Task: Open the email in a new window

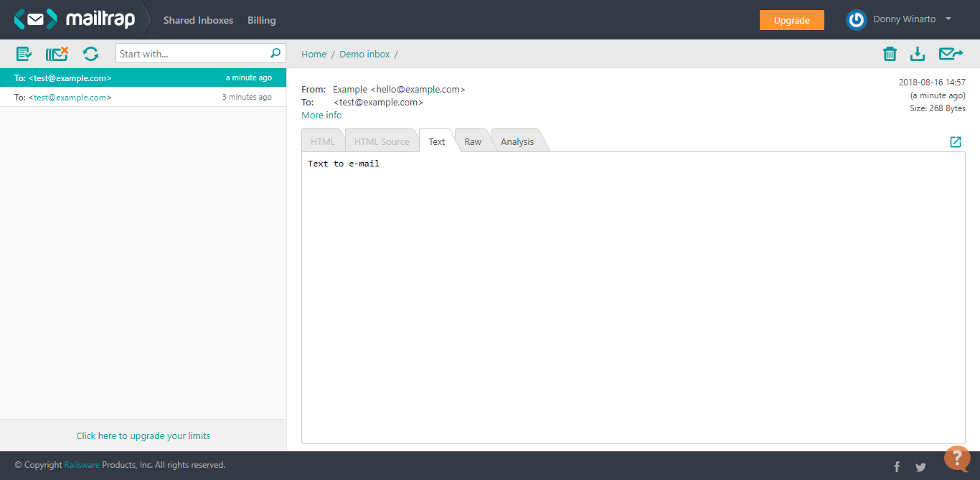Action: point(955,141)
